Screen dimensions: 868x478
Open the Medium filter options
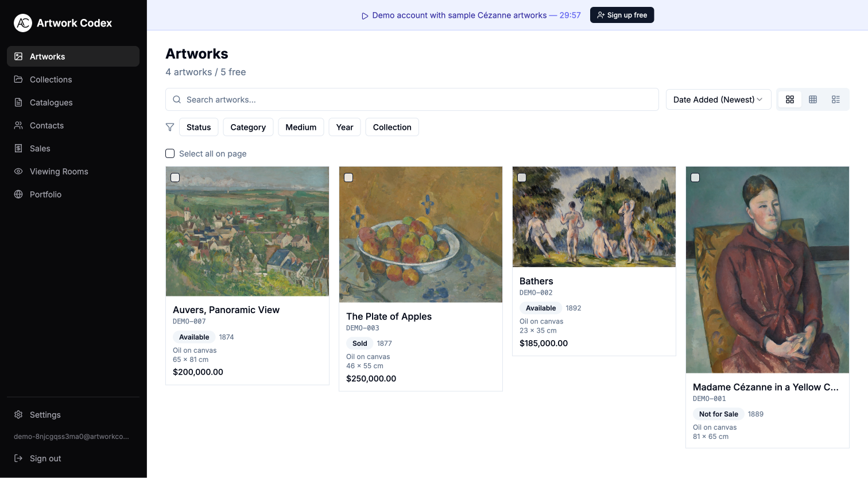pyautogui.click(x=301, y=127)
